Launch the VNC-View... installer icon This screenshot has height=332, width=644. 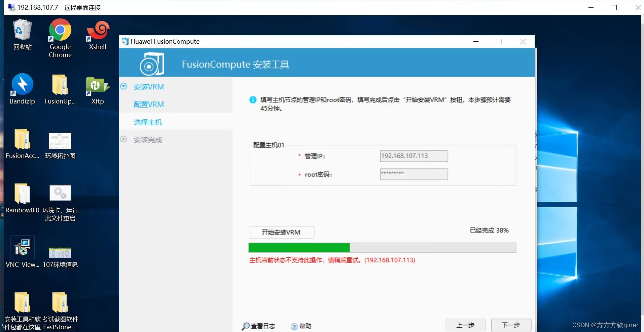22,252
